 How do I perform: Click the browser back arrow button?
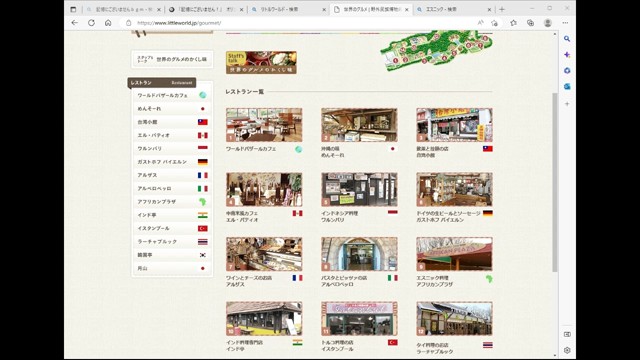pos(74,23)
